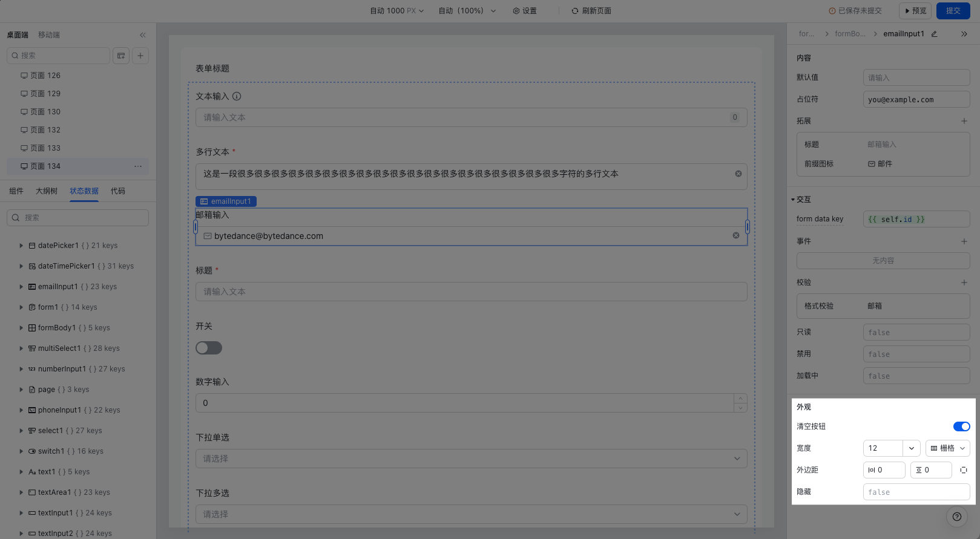Image resolution: width=980 pixels, height=539 pixels.
Task: Switch to the 桌面端 tab
Action: 18,35
